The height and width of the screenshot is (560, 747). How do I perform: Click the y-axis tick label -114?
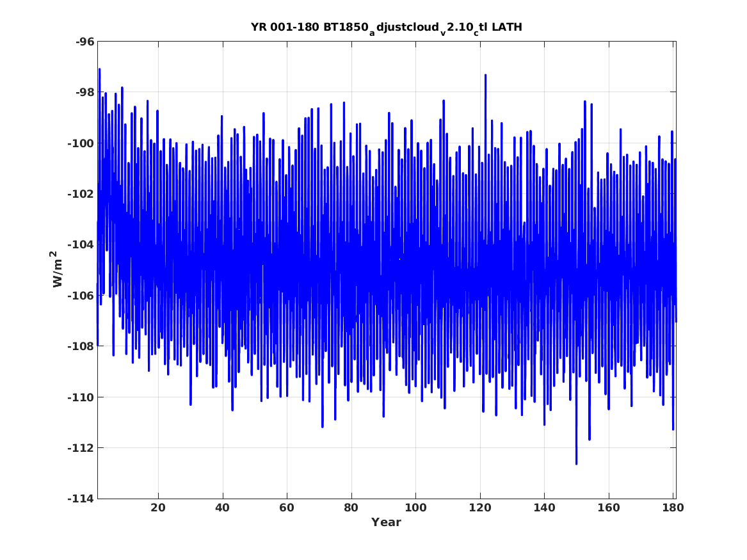[81, 499]
